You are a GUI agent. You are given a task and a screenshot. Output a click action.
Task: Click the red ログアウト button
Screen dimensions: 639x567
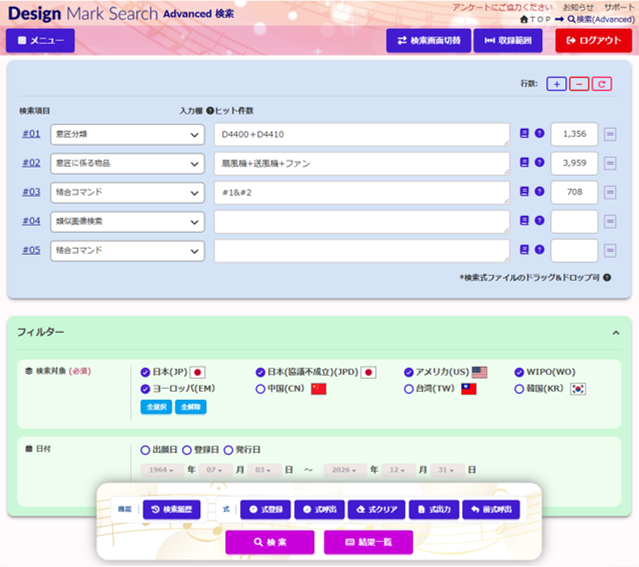593,40
